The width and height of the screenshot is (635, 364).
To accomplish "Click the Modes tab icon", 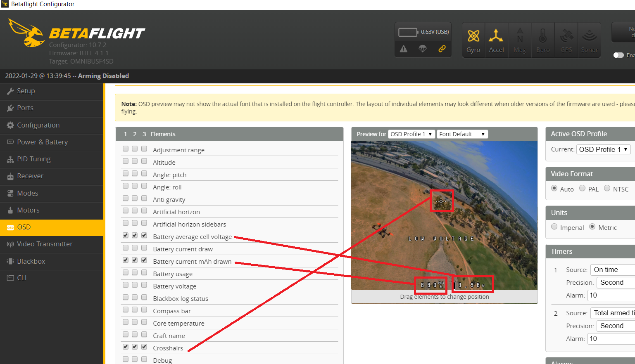I will [x=10, y=193].
